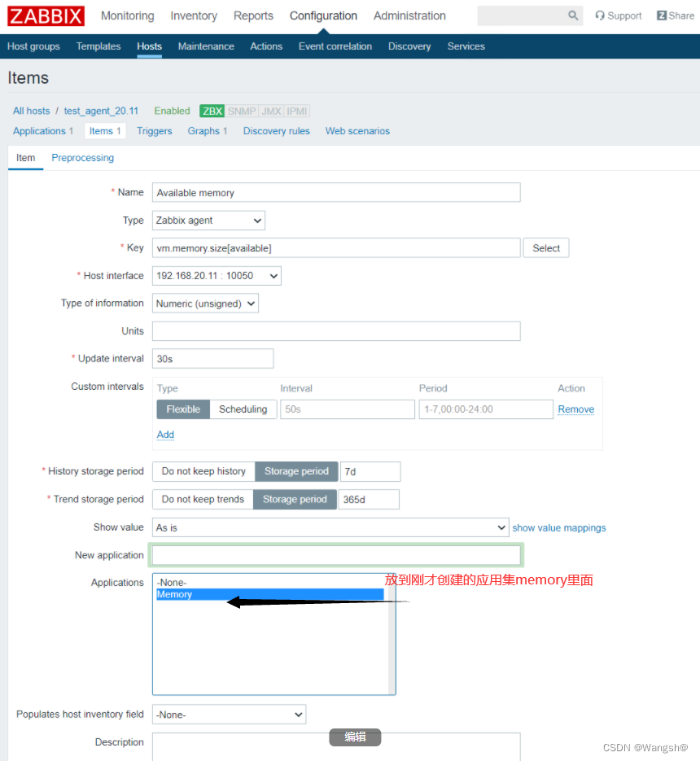Choose Do not keep trends

(x=203, y=500)
